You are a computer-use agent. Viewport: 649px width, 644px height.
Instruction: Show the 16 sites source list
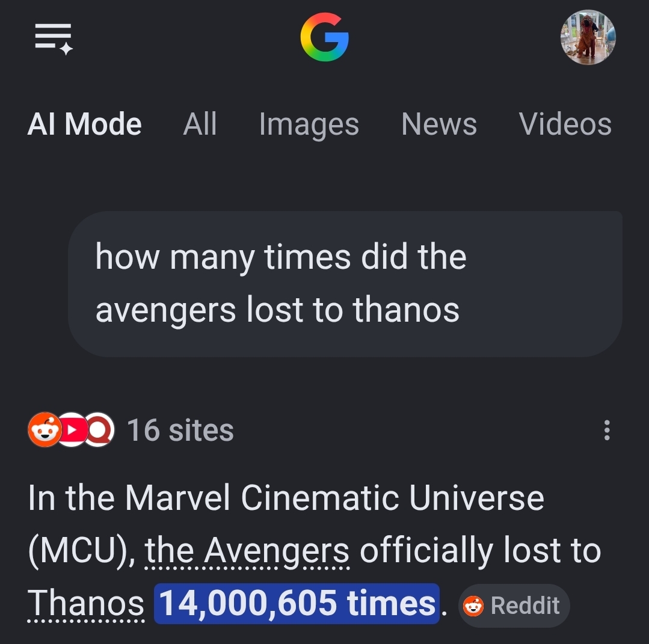tap(180, 430)
